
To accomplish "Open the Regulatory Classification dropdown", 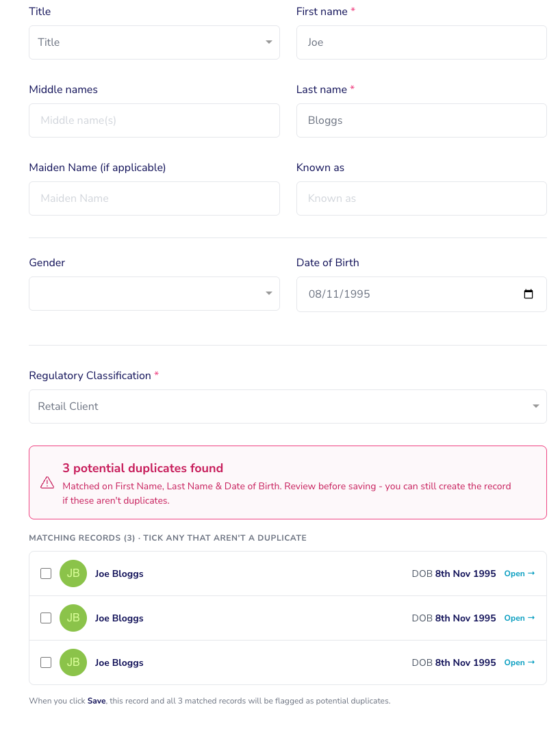I will pos(288,407).
